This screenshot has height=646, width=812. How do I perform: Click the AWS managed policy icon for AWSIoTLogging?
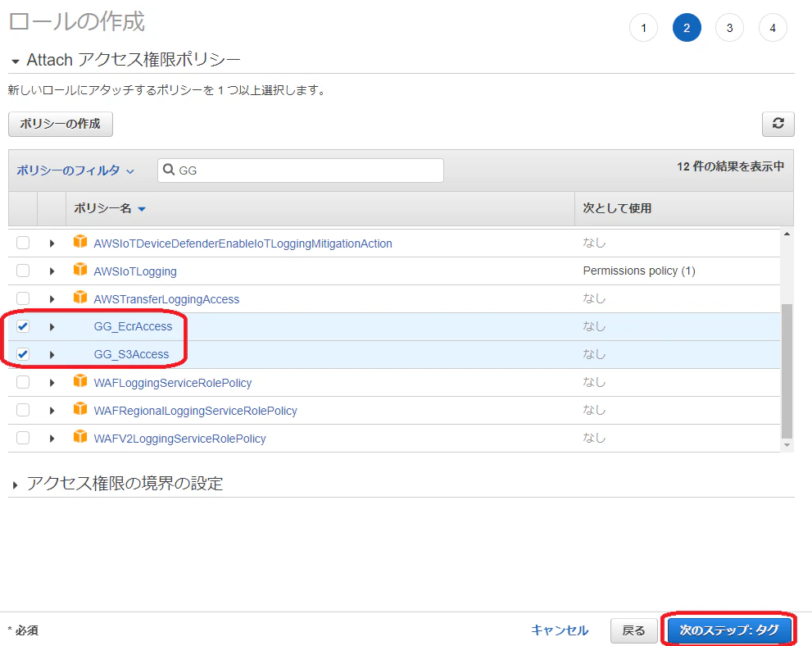point(80,270)
